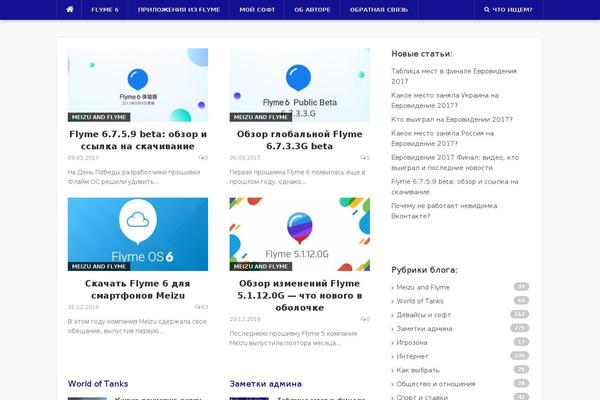Open Игрозона category

point(412,342)
